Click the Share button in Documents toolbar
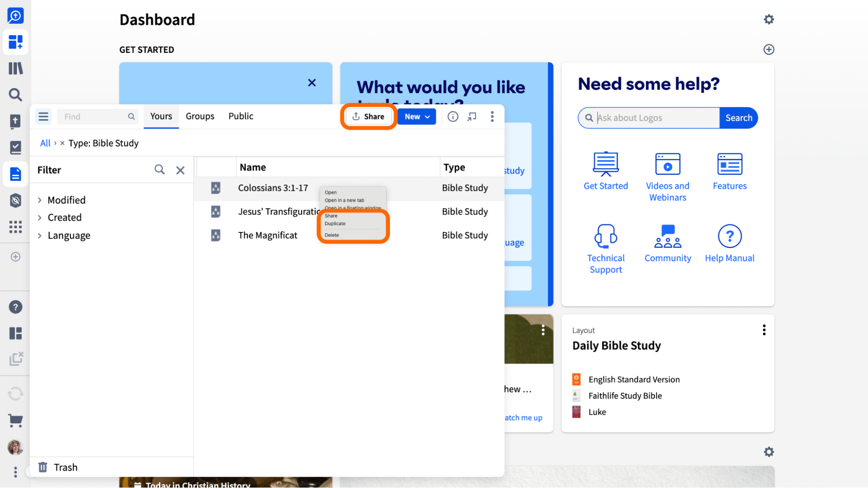 [x=368, y=116]
